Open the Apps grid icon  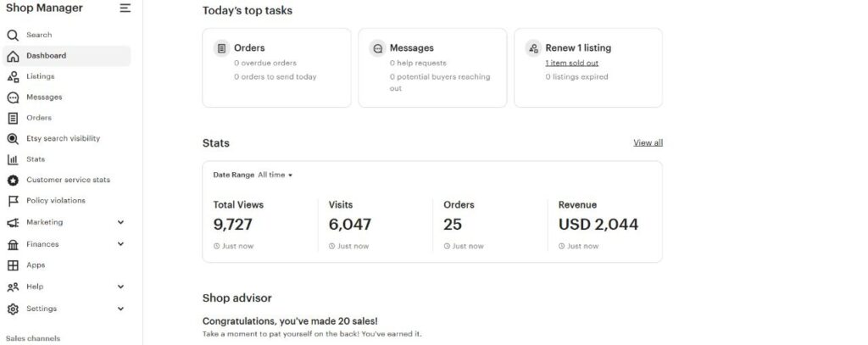13,265
